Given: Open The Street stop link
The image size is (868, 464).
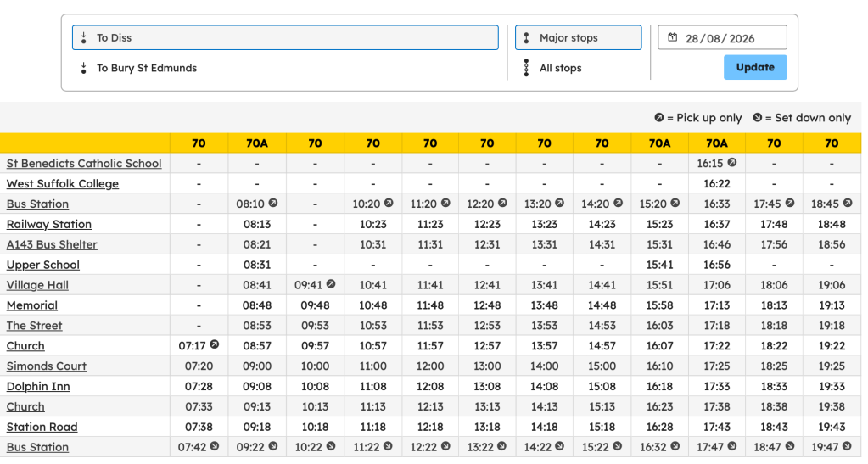Looking at the screenshot, I should click(34, 326).
